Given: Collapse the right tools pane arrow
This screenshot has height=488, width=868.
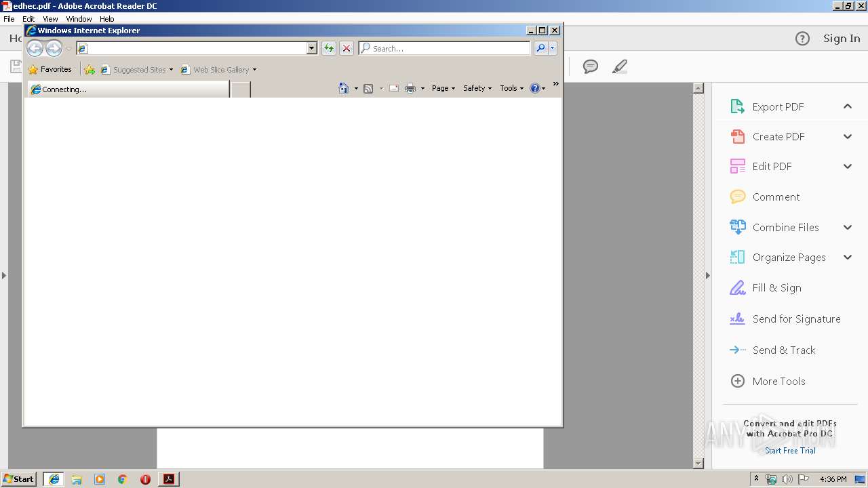Looking at the screenshot, I should pyautogui.click(x=707, y=275).
